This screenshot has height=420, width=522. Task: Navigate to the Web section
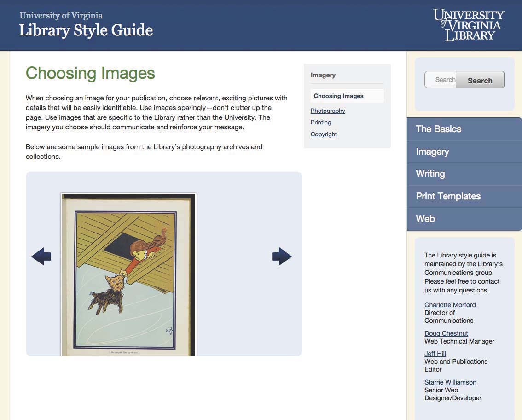click(425, 219)
